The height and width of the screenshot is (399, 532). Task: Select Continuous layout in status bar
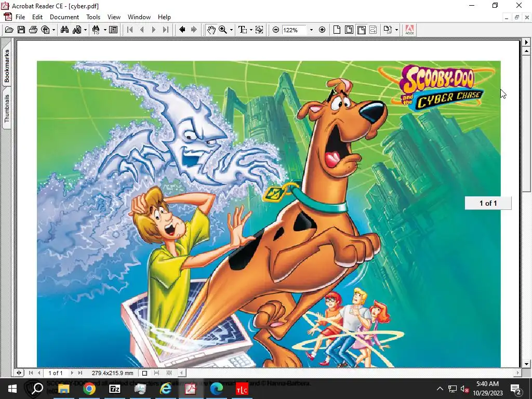click(x=157, y=373)
